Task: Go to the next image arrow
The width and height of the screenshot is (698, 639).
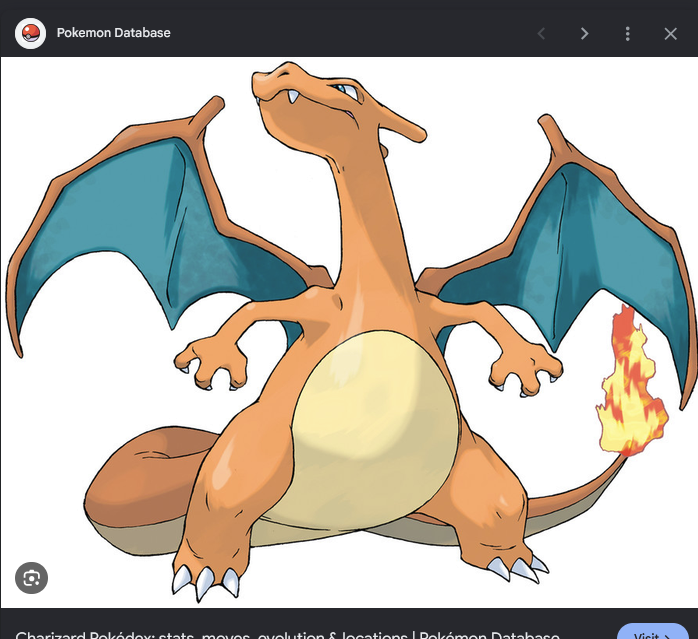Action: [584, 33]
